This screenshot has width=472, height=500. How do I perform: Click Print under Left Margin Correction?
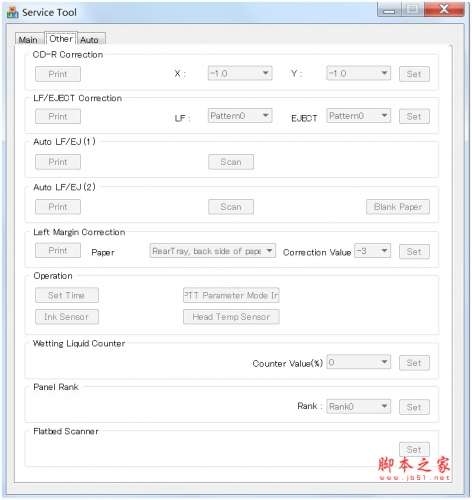click(x=58, y=250)
